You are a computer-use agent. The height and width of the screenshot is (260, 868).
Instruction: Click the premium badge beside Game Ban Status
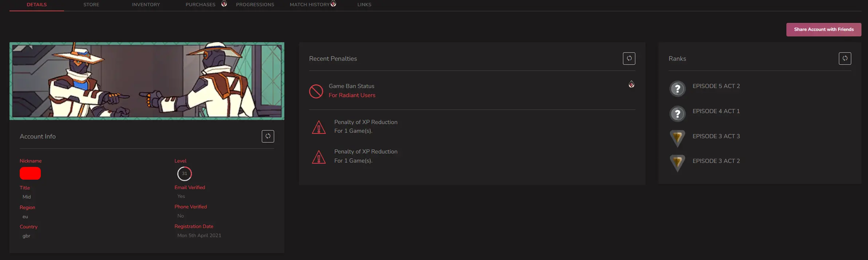tap(631, 84)
